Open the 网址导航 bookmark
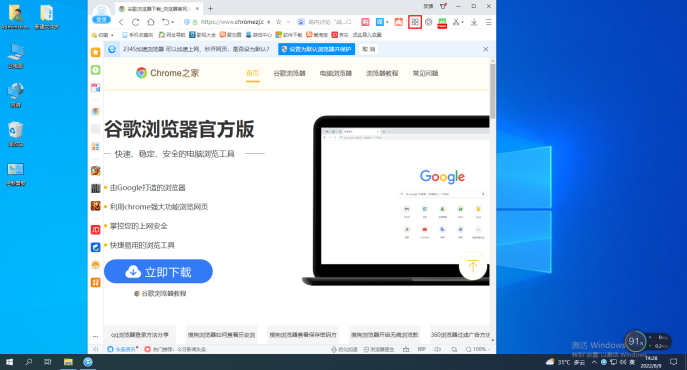The height and width of the screenshot is (370, 687). tap(172, 35)
